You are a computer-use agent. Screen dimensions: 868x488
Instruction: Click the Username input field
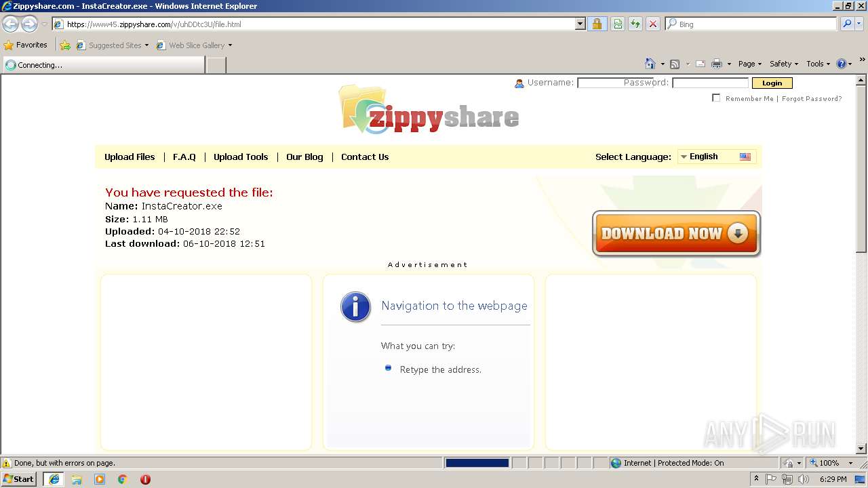615,83
